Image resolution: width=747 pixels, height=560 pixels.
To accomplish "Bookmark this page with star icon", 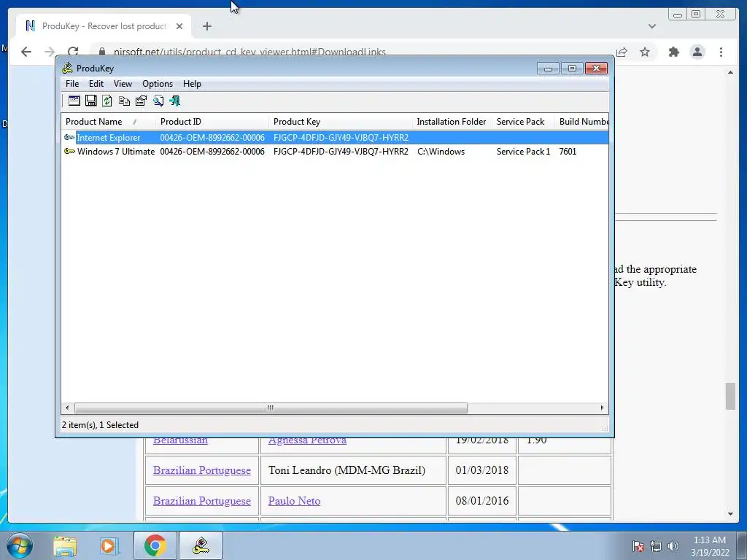I will pos(645,52).
